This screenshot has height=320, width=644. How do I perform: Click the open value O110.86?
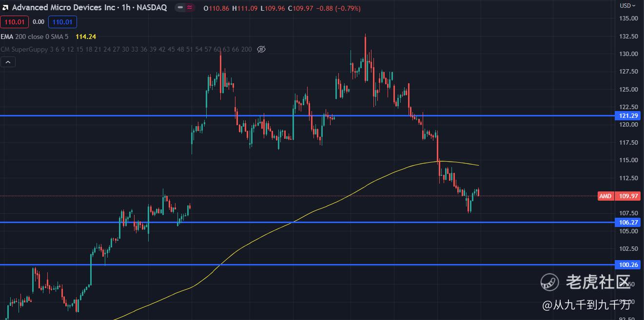[x=216, y=8]
